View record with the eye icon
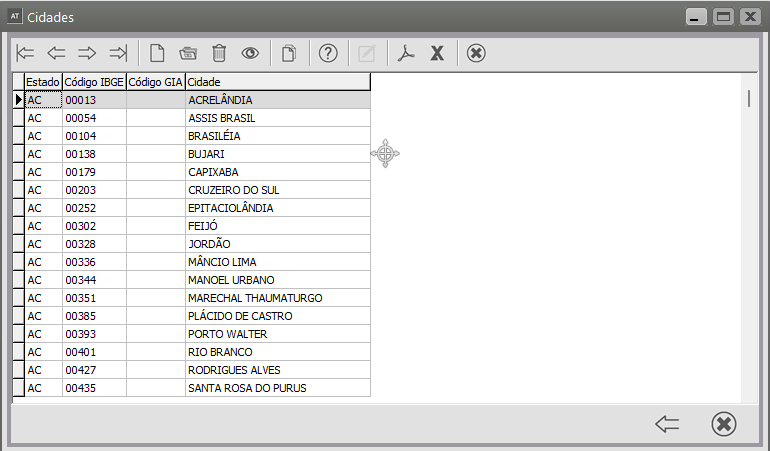 point(250,53)
